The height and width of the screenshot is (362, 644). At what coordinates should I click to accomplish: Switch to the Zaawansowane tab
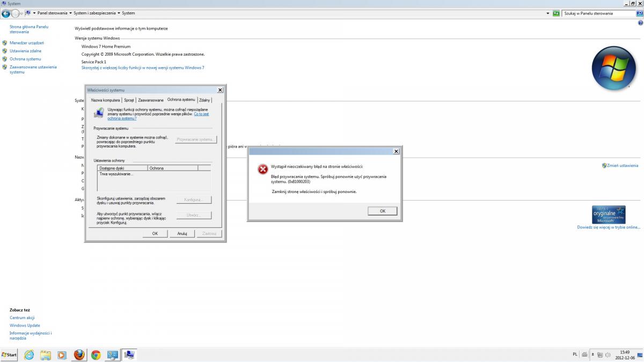tap(151, 100)
